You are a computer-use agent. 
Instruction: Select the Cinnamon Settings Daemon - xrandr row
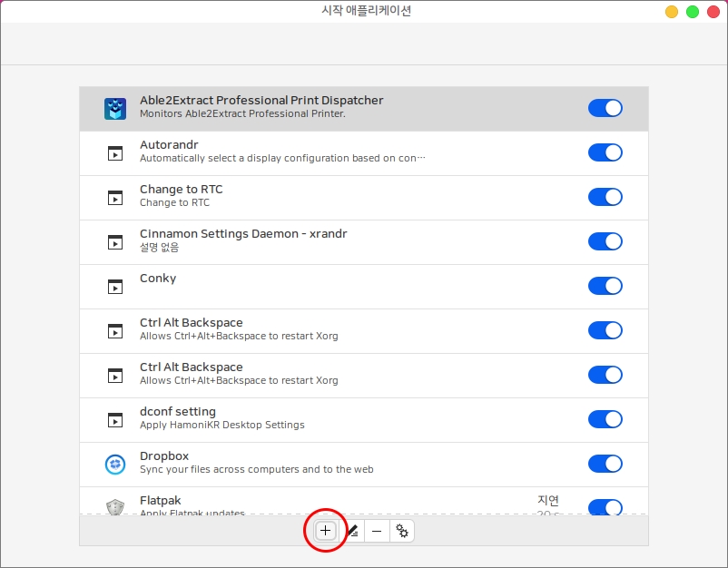(x=363, y=242)
